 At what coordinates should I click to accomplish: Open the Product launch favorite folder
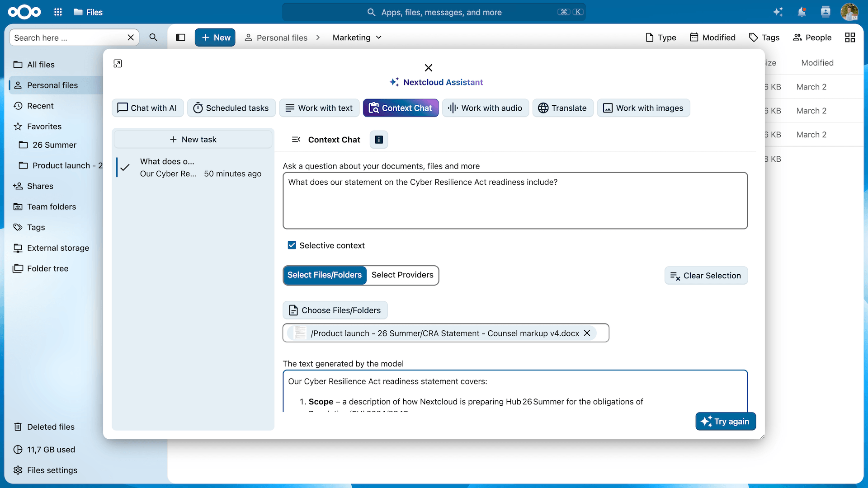(x=60, y=165)
